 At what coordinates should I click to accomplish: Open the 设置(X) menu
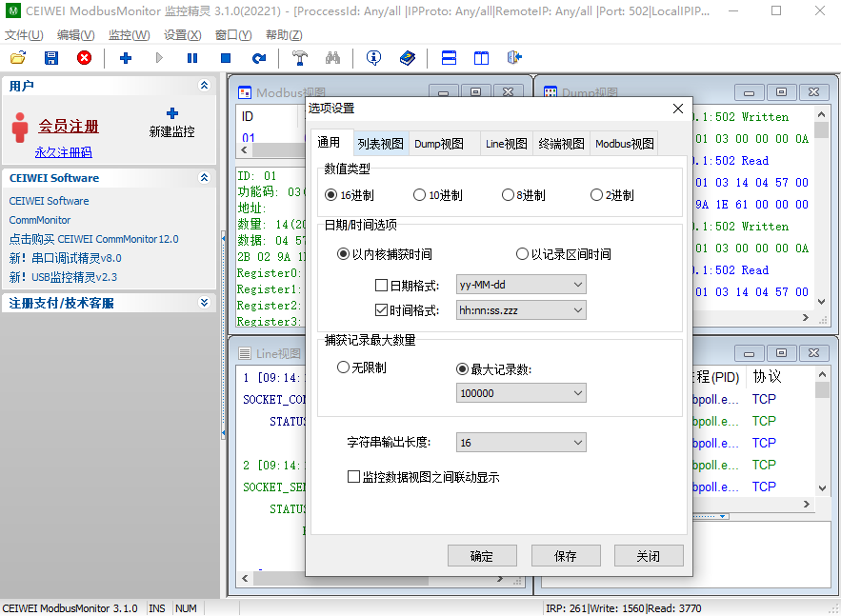click(x=182, y=35)
